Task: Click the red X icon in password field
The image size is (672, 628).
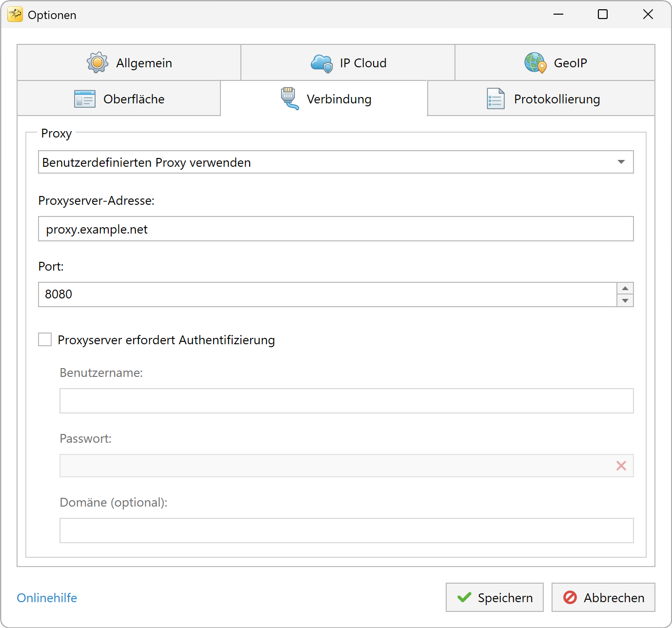Action: coord(621,466)
